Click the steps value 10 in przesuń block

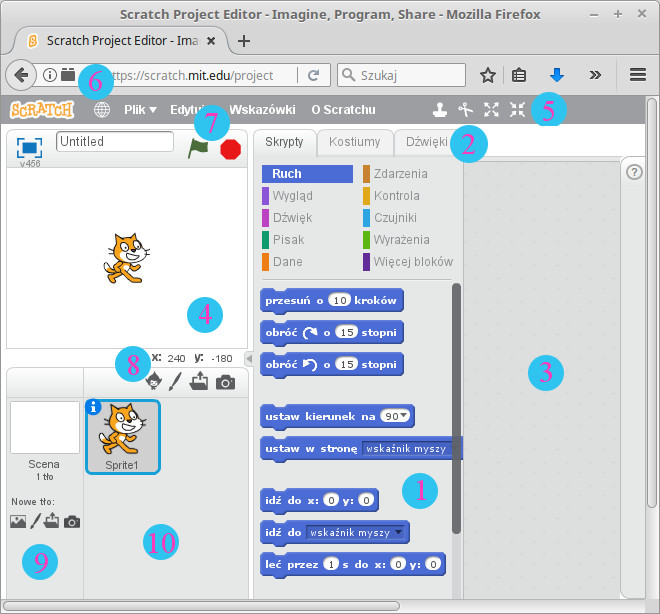click(x=340, y=300)
